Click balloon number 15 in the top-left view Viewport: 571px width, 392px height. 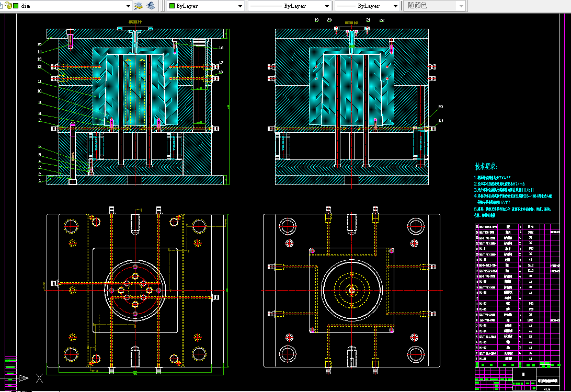[x=40, y=44]
